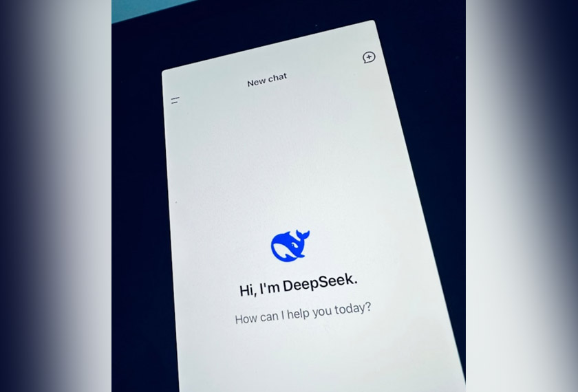
Task: Click the word "chat" in the header
Action: (277, 79)
